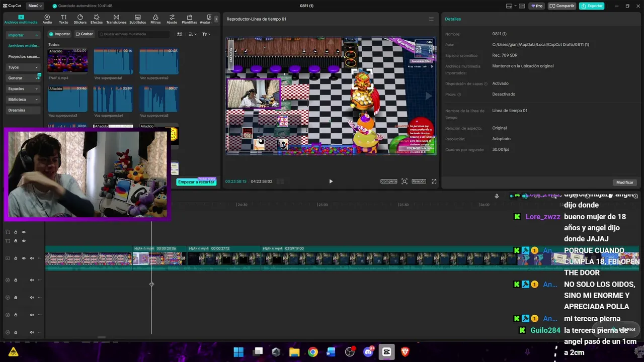Screen dimensions: 644x362
Task: Click the Completa quality button
Action: tap(388, 182)
